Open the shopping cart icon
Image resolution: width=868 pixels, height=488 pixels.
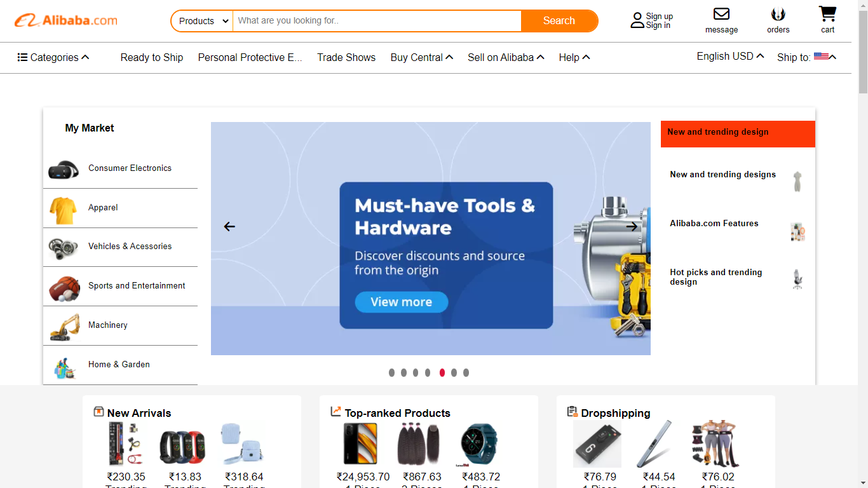(x=827, y=13)
